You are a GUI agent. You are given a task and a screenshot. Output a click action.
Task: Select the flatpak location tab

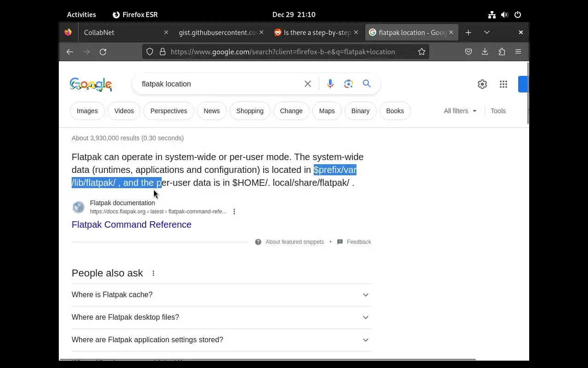(411, 32)
